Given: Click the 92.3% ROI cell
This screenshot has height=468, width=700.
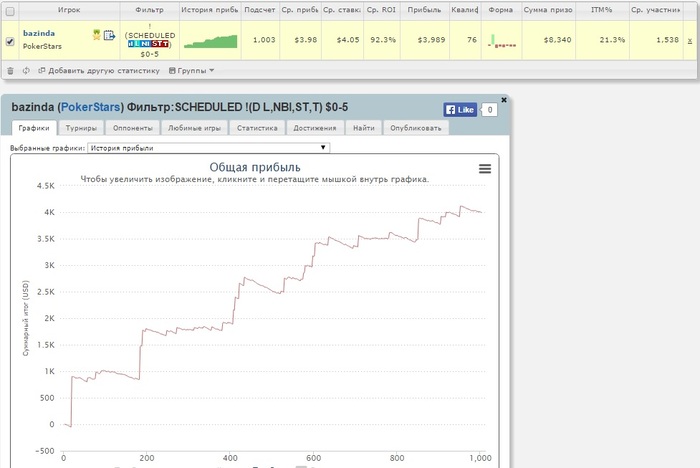Looking at the screenshot, I should (x=383, y=40).
